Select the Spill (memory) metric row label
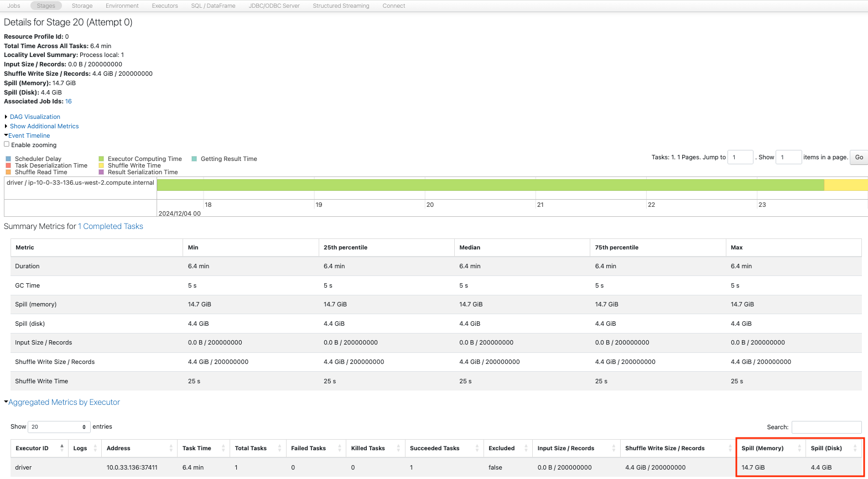This screenshot has width=868, height=479. click(x=36, y=304)
